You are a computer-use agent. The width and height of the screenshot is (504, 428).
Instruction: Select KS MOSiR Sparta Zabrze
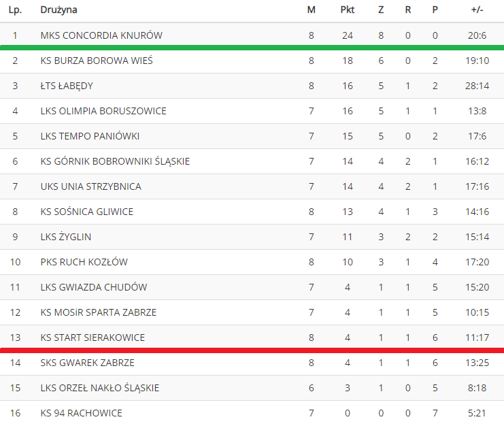99,312
